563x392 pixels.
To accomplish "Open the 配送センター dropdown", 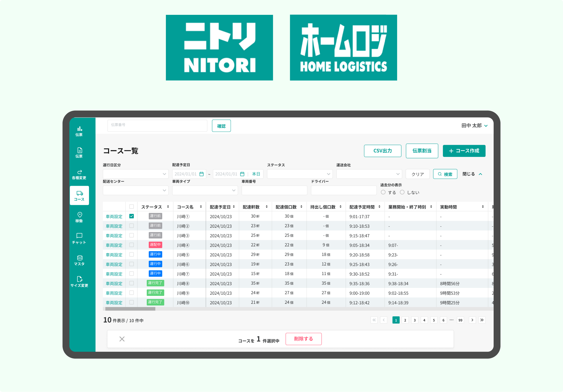I will pos(135,190).
